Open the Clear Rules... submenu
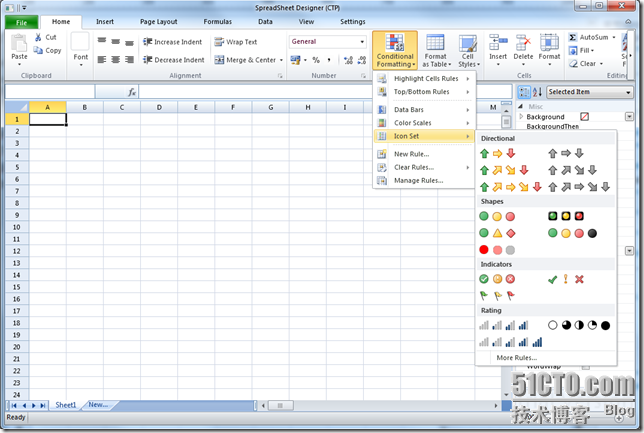The width and height of the screenshot is (644, 433). [424, 167]
